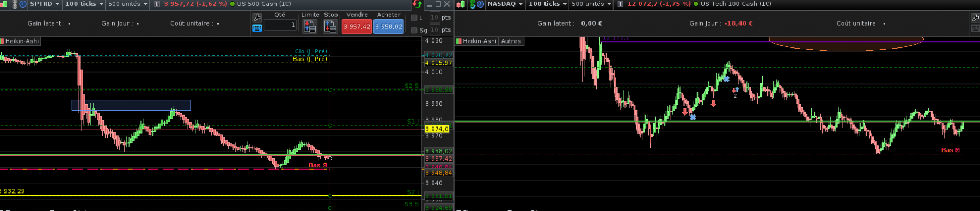Place a Limite order via its icon
Viewport: 980px width, 211px height.
pyautogui.click(x=310, y=26)
